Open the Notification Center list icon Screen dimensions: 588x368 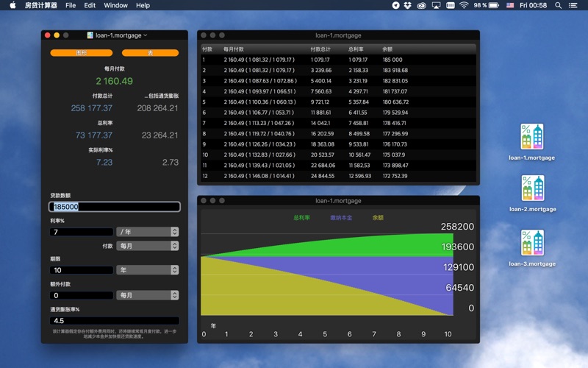(x=574, y=5)
